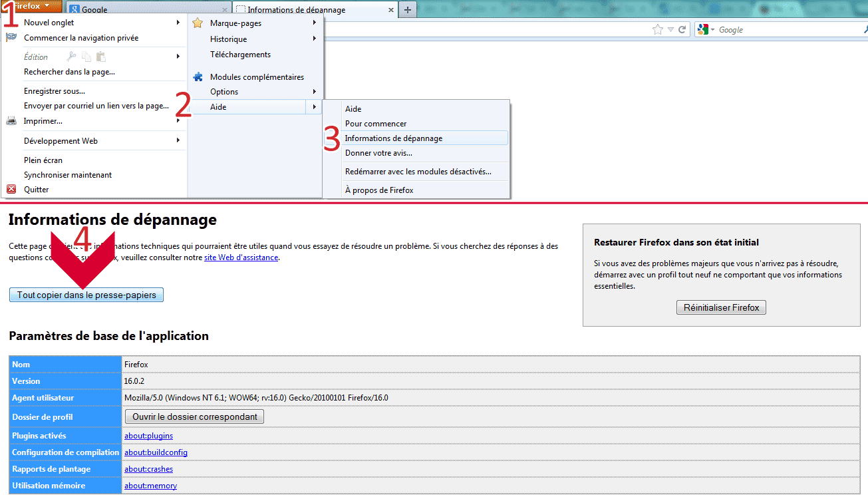Image resolution: width=868 pixels, height=497 pixels.
Task: Click the Mozilla/5.0 user agent string
Action: 256,398
